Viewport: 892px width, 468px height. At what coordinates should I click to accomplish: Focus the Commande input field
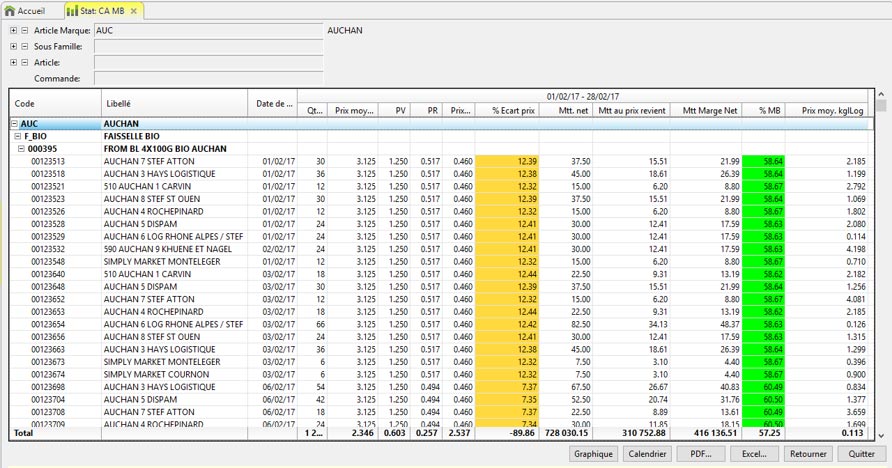click(208, 78)
